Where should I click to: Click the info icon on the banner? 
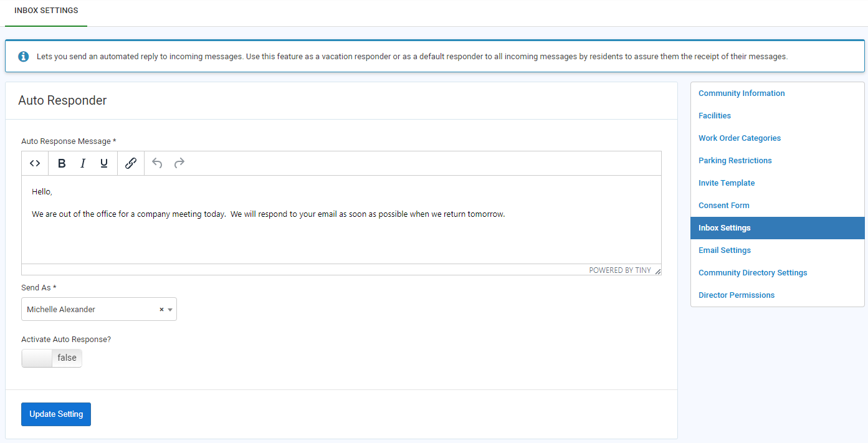23,55
